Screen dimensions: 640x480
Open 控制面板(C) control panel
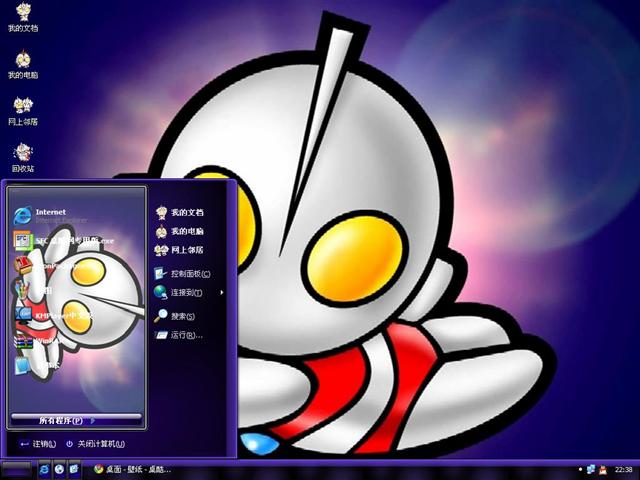pos(182,273)
